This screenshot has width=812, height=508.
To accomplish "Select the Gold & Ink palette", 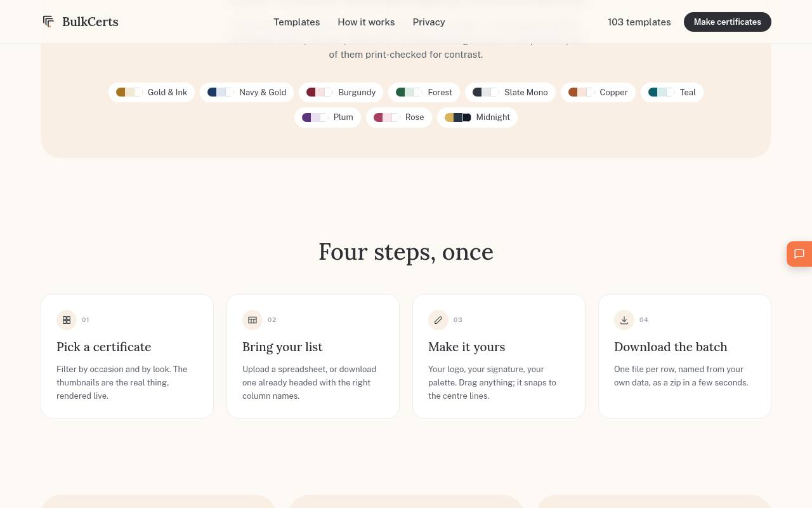I will (x=152, y=92).
